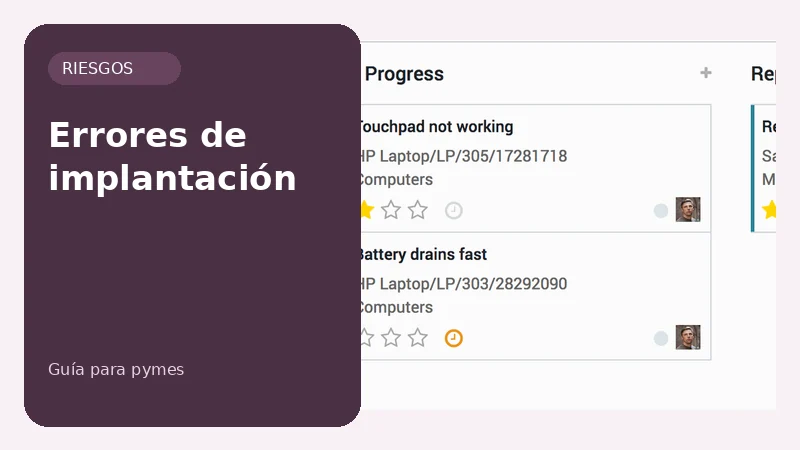Open orange activity clock on Battery drains fast
Viewport: 800px width, 450px height.
(x=454, y=338)
